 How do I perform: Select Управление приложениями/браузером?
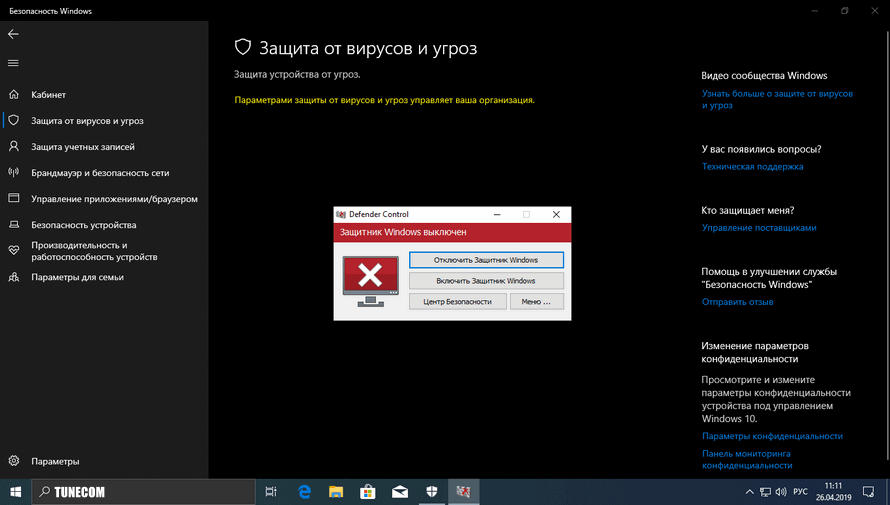coord(104,199)
